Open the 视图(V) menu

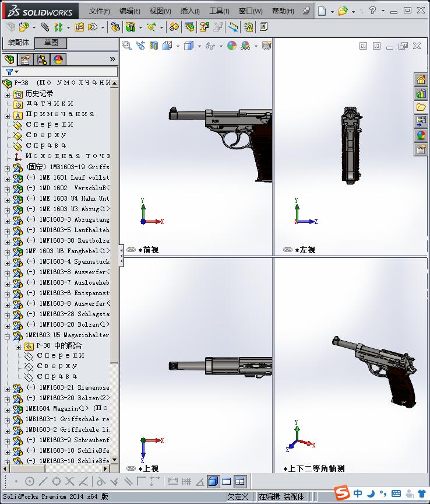(x=160, y=11)
